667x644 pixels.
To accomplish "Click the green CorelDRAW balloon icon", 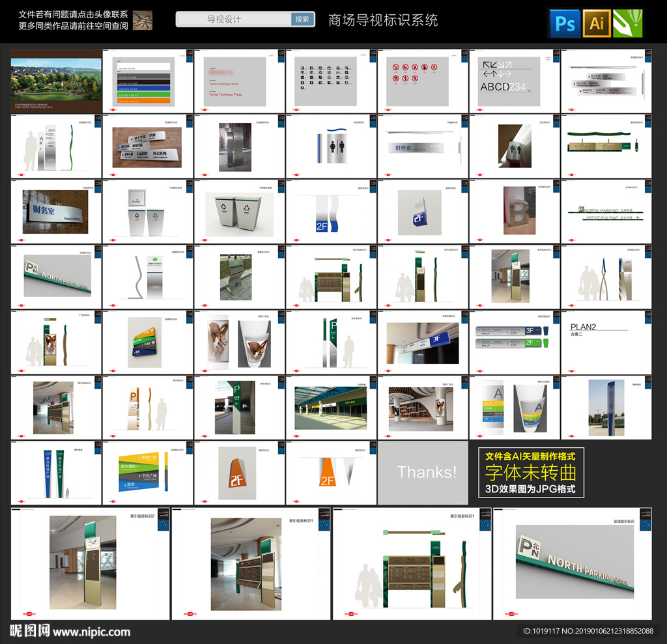I will [x=628, y=23].
